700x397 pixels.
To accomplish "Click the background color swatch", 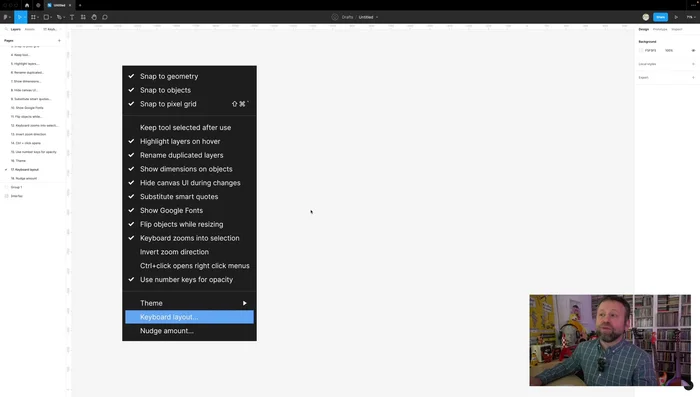I will coord(641,50).
